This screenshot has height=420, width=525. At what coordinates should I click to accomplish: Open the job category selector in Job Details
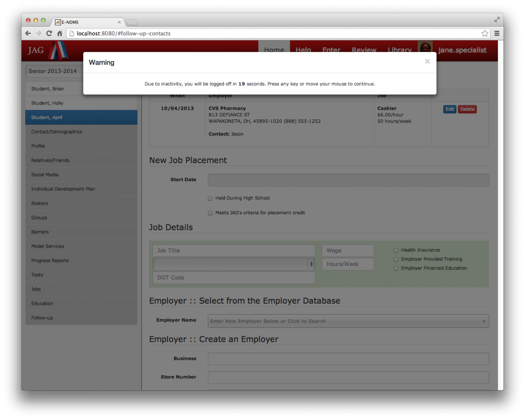[x=234, y=264]
